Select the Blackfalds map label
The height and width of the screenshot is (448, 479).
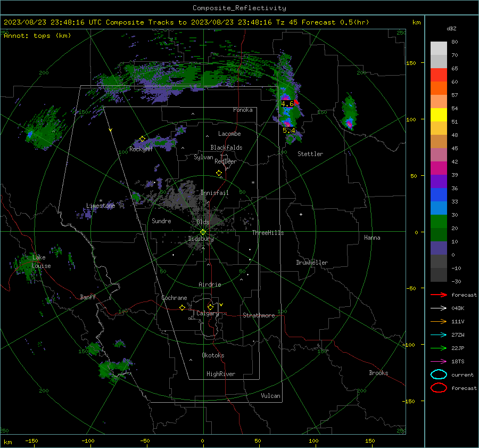226,148
